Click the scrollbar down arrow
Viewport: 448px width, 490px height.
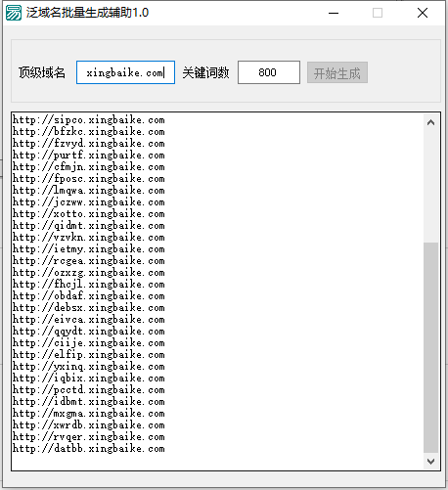[x=430, y=462]
